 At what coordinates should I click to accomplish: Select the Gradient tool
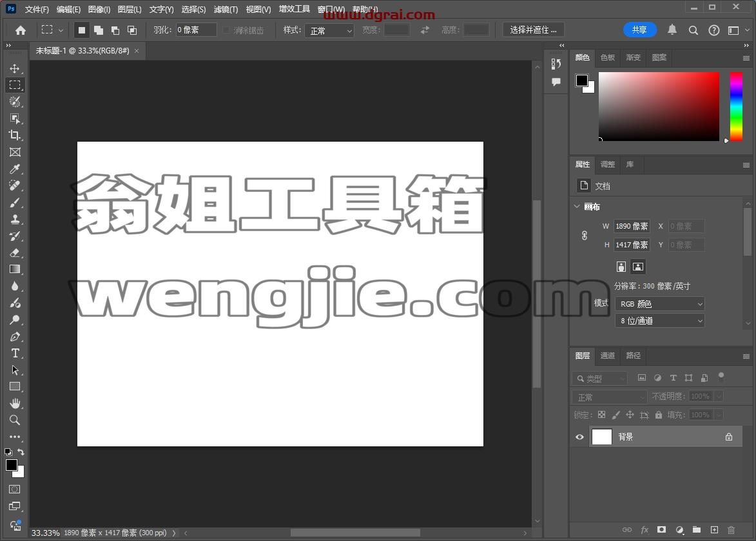pos(15,269)
